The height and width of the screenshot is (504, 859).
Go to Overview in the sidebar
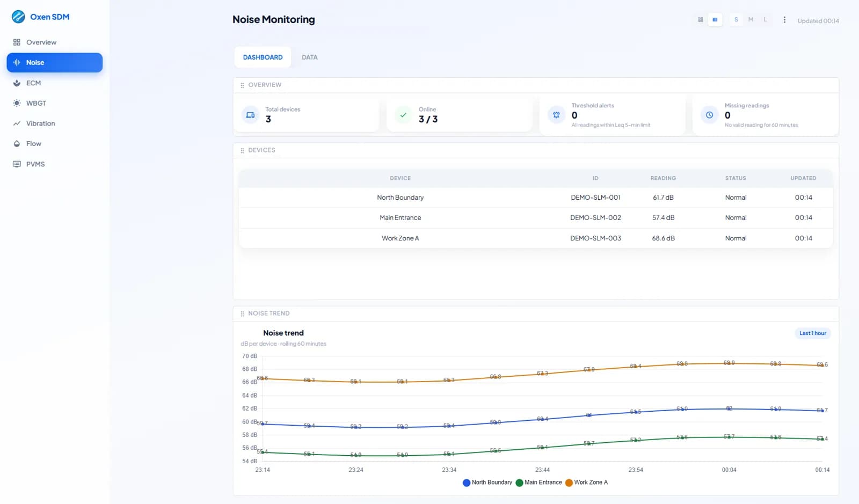coord(54,42)
